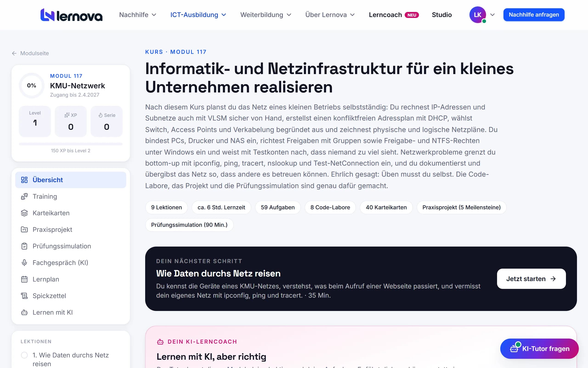Select Praxisprojekt in the sidebar
Screen dimensions: 588x368
[x=71, y=230]
